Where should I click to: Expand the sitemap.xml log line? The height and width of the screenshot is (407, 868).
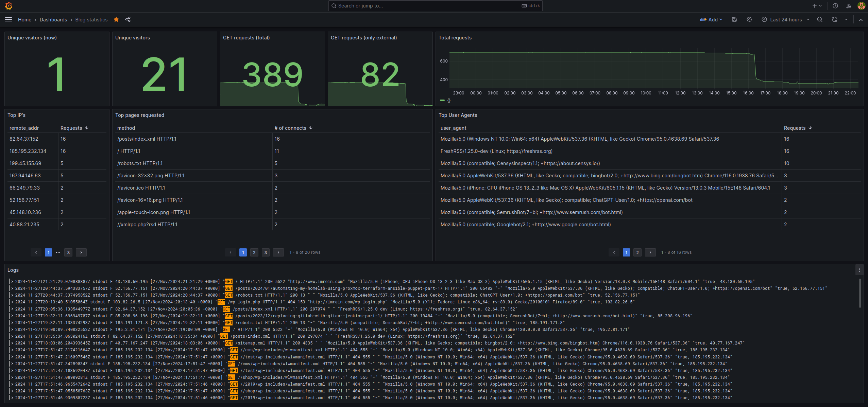pos(12,343)
